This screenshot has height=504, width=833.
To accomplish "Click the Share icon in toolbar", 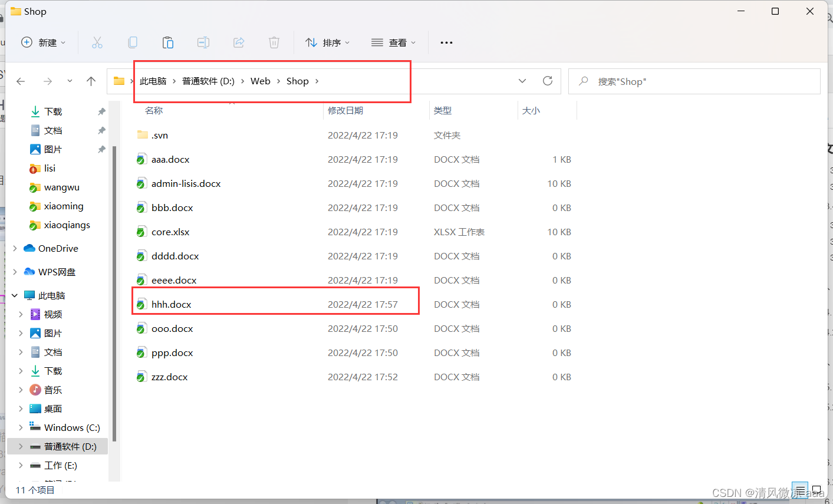I will (239, 42).
